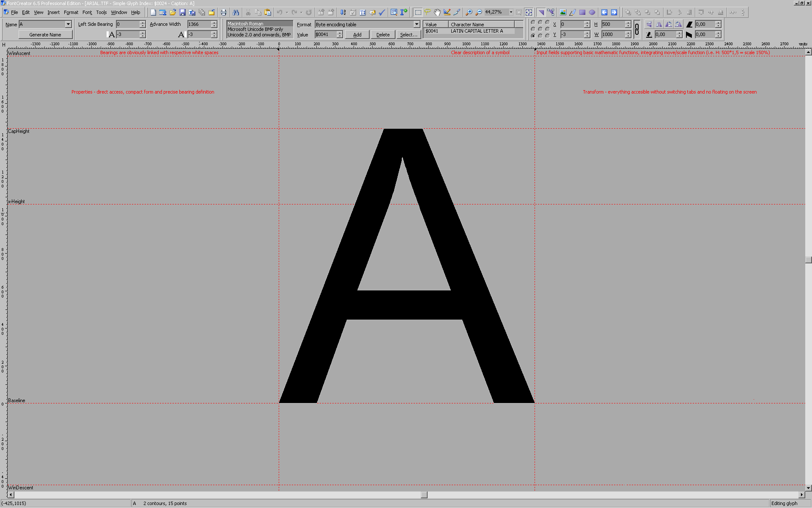
Task: Click the Add button for encoding
Action: [358, 35]
